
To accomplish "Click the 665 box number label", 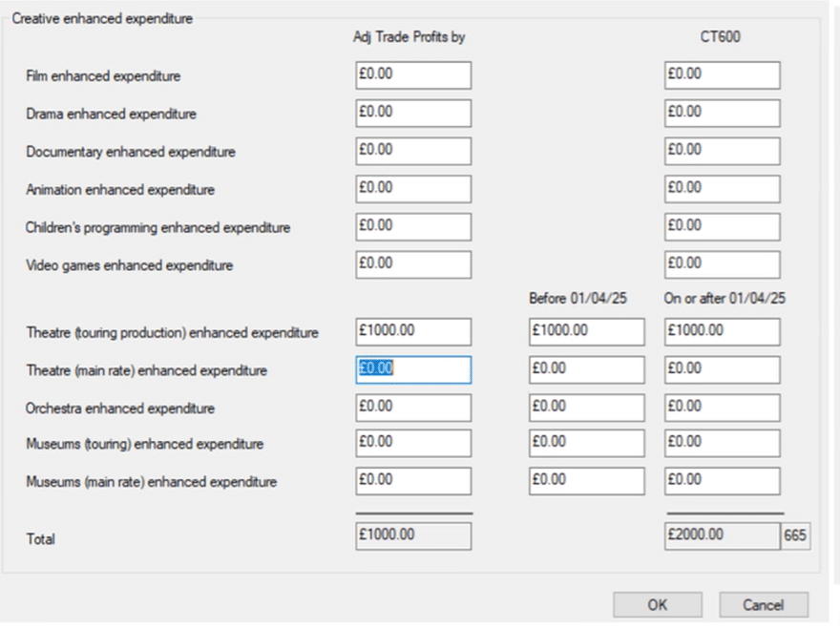I will pyautogui.click(x=795, y=535).
